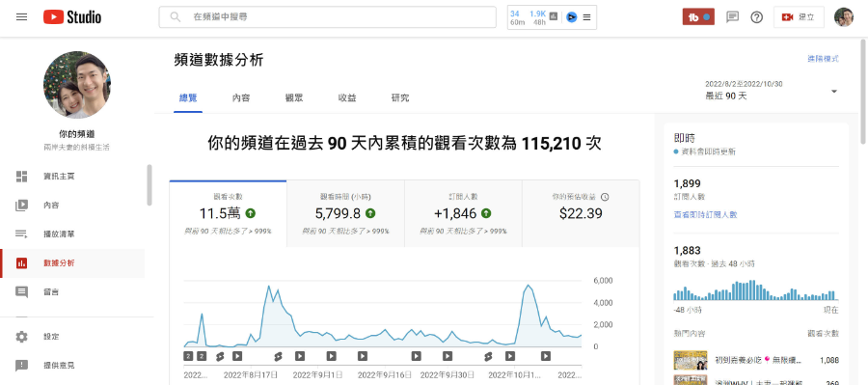Screen dimensions: 868x385
Task: Open the 進階模式 advanced mode link
Action: point(824,59)
